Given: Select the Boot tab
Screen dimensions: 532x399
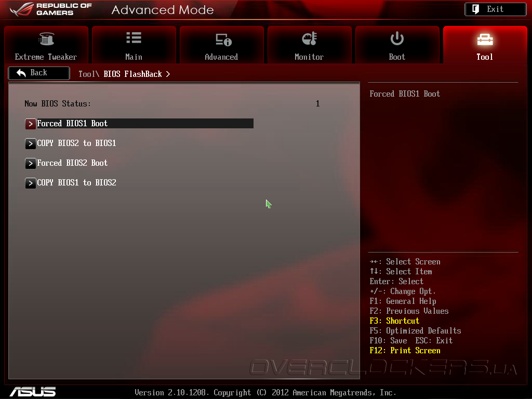Looking at the screenshot, I should (x=397, y=45).
